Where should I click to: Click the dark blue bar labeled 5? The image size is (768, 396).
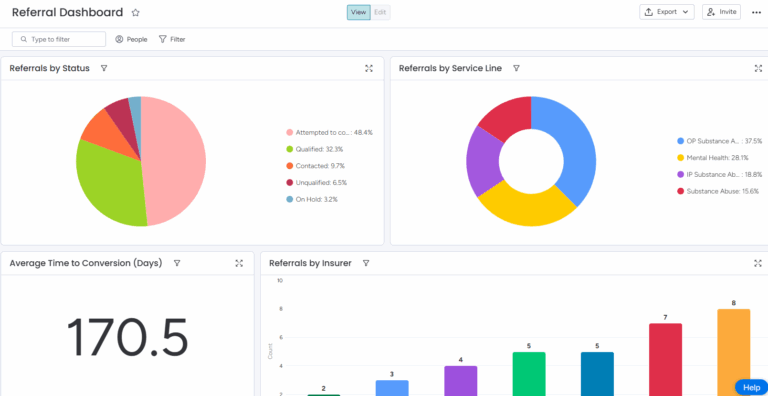point(597,373)
